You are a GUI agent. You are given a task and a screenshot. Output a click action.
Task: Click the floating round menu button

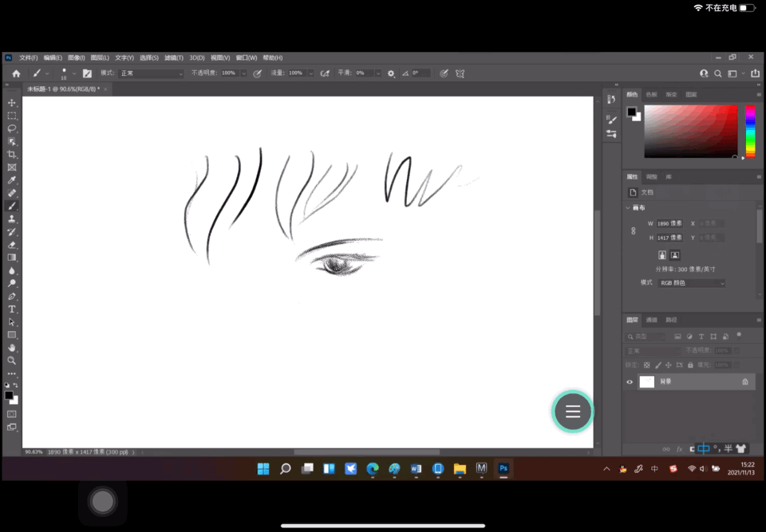pos(573,412)
